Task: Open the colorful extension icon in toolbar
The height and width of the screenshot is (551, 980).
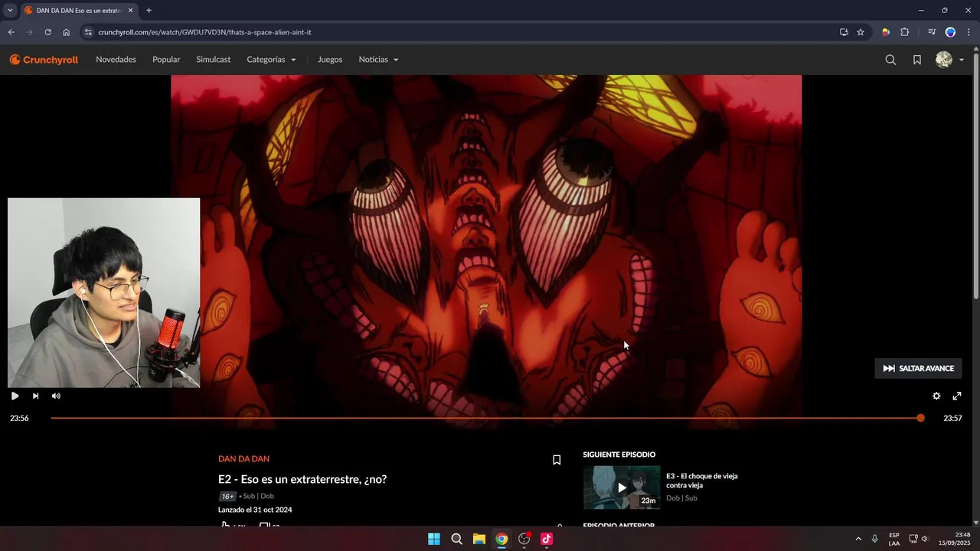Action: pyautogui.click(x=886, y=32)
